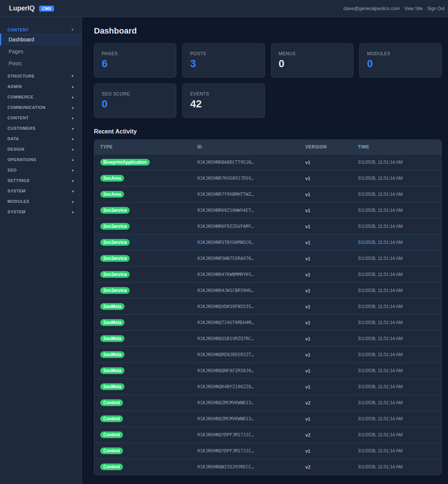Viewport: 448px width, 484px height.
Task: Click the View Site link
Action: pos(413,8)
